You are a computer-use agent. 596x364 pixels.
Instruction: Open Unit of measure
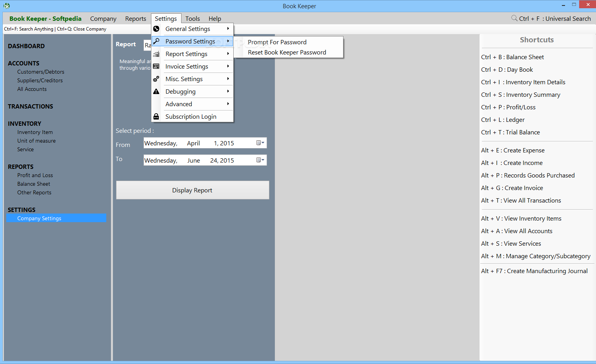point(36,141)
